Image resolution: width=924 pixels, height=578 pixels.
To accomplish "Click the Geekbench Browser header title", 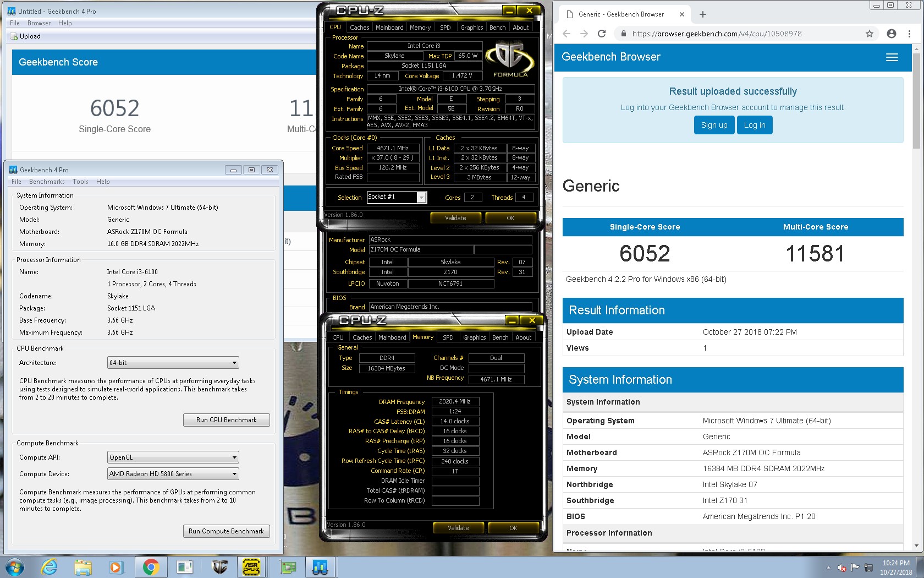I will click(610, 57).
